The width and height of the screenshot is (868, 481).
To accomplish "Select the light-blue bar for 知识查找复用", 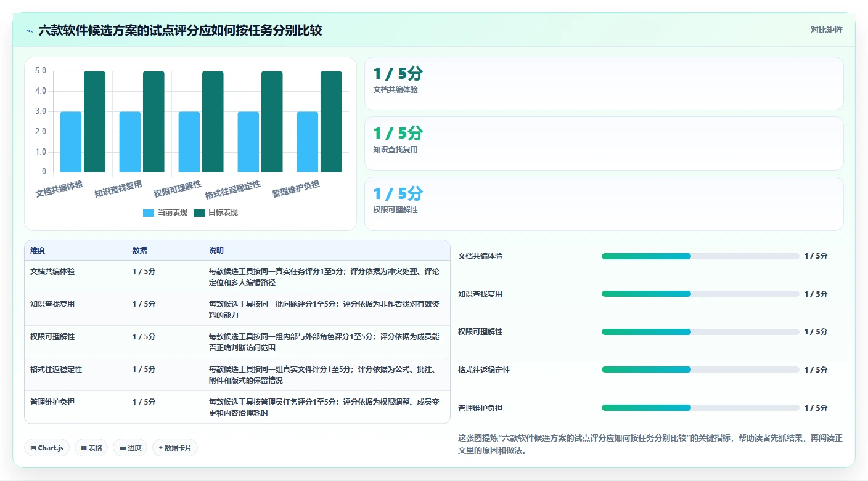I will [x=130, y=142].
